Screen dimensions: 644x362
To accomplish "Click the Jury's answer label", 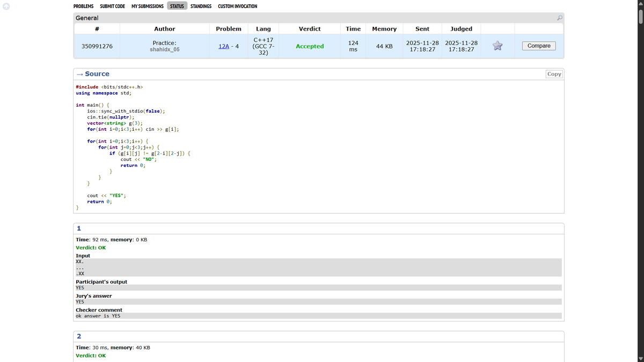I will [94, 296].
